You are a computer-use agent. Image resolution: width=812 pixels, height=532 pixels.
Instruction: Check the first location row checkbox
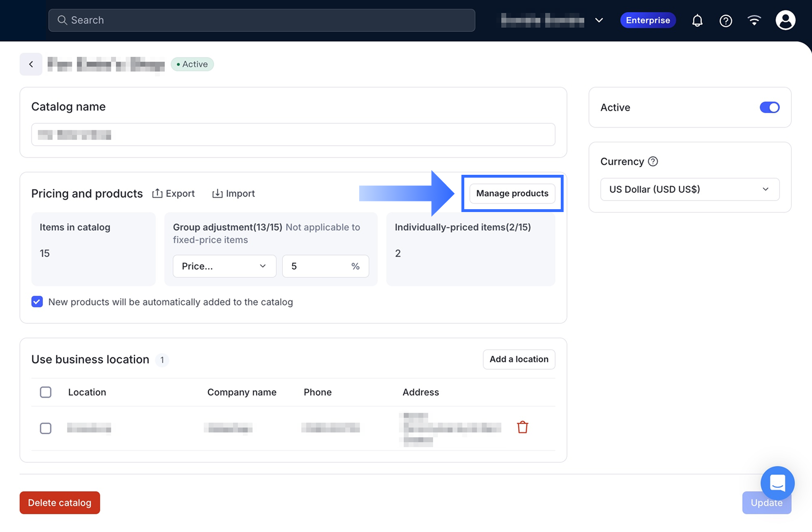point(46,428)
